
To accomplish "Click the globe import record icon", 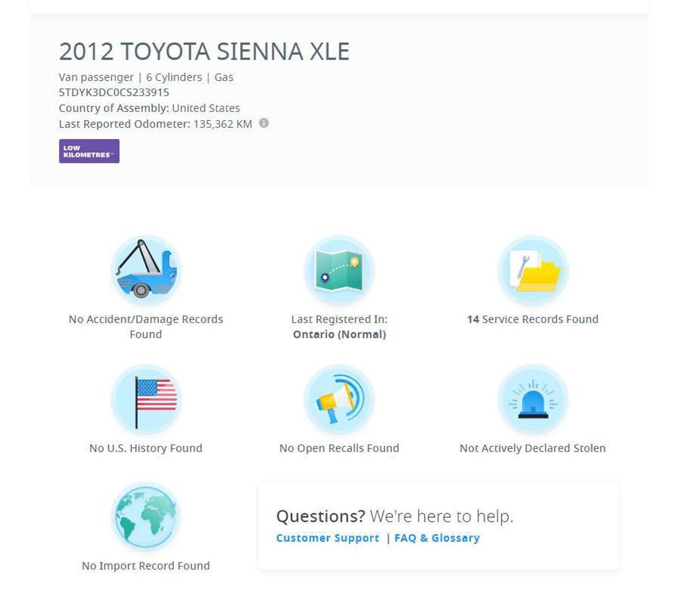I will tap(146, 517).
